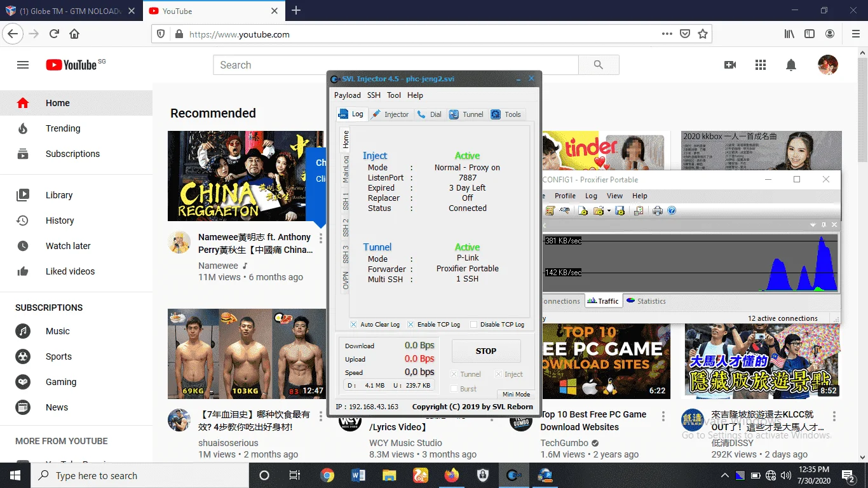Switch to the Statistics tab in Proxifier
The height and width of the screenshot is (488, 868).
click(x=646, y=301)
